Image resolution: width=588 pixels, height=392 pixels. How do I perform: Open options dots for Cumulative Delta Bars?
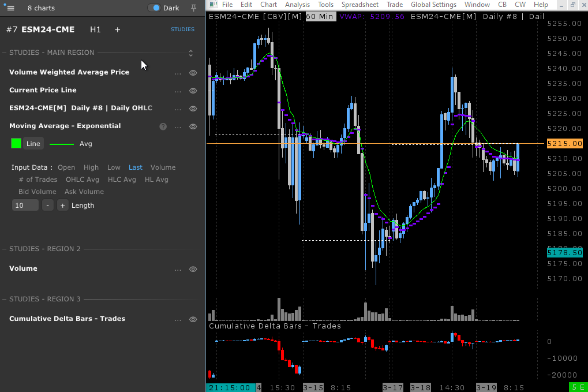coord(178,319)
